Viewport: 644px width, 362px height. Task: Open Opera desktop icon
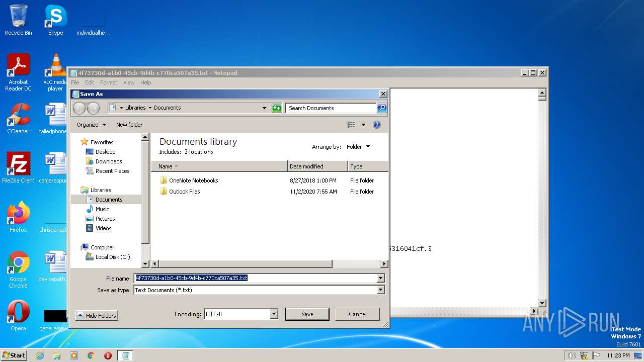click(x=18, y=316)
